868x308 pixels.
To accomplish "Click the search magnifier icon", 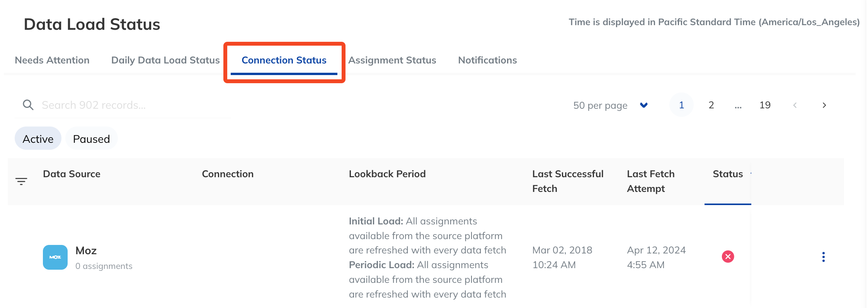I will [28, 105].
